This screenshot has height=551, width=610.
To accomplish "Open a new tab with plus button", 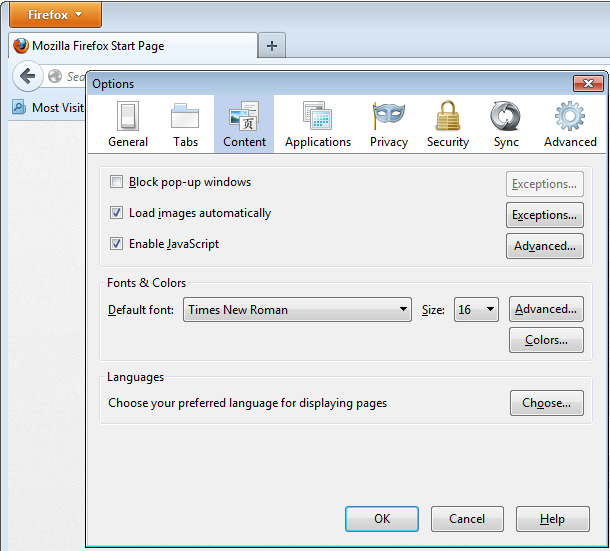I will 272,46.
